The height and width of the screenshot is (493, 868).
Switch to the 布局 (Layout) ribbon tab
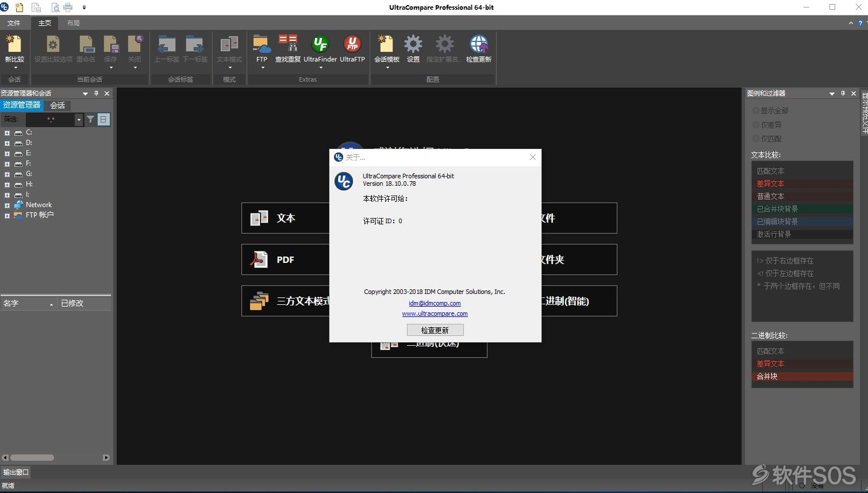coord(74,23)
